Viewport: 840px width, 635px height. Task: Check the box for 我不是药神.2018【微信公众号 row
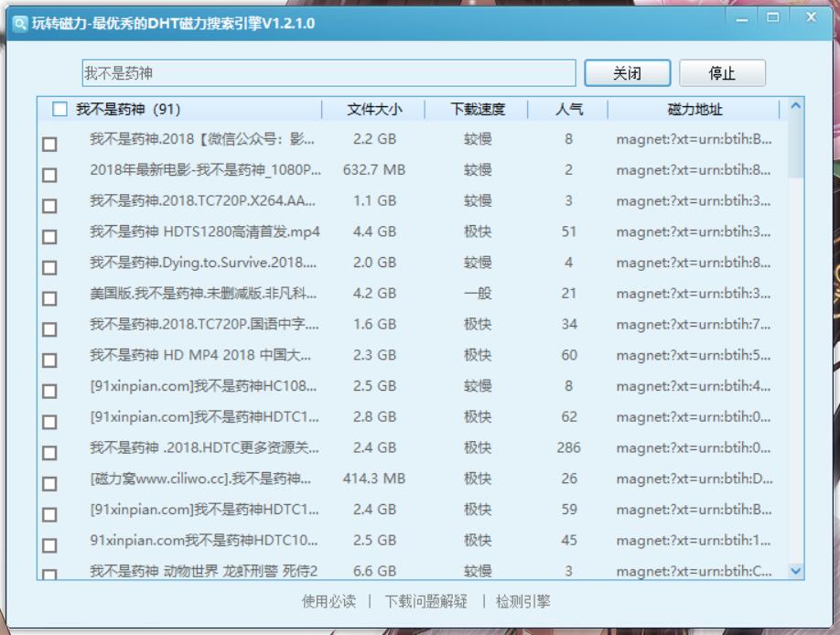coord(49,145)
